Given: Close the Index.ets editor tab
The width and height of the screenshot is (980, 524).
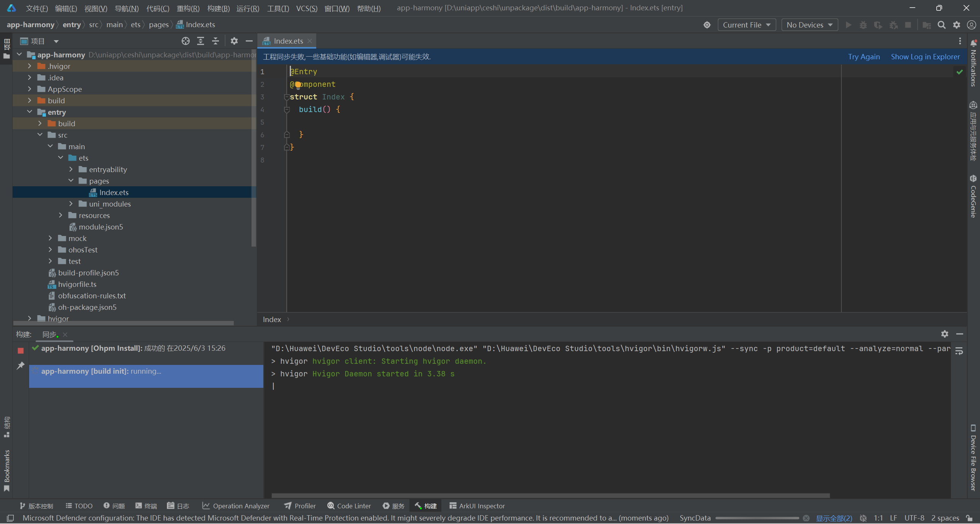Looking at the screenshot, I should (x=310, y=41).
